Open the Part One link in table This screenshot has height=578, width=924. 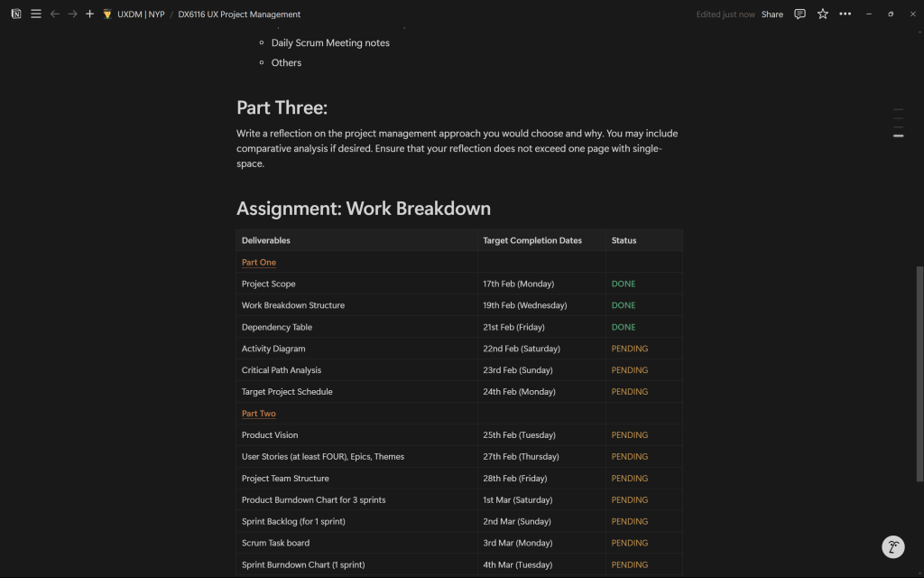[259, 263]
